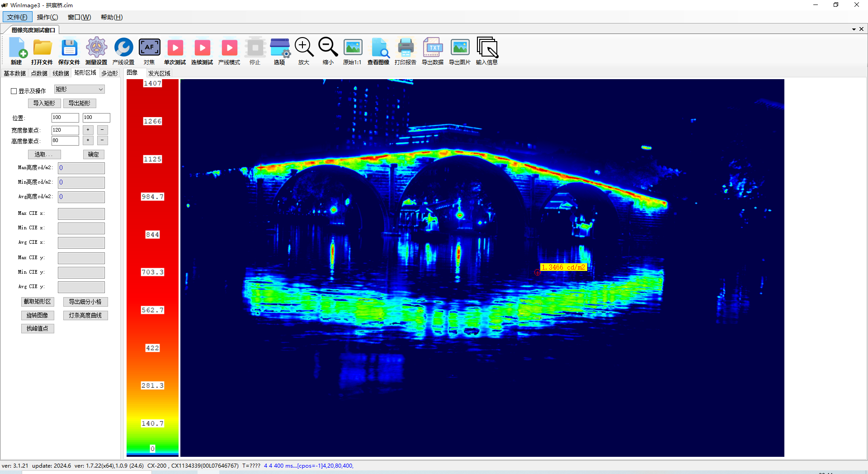868x474 pixels.
Task: Open the 窗口(W) menu
Action: point(79,17)
